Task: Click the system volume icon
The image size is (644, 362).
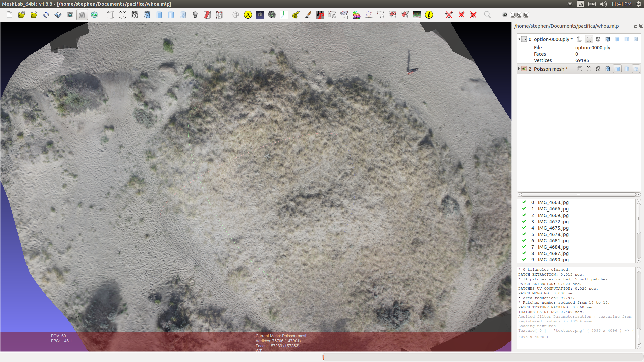Action: coord(603,4)
